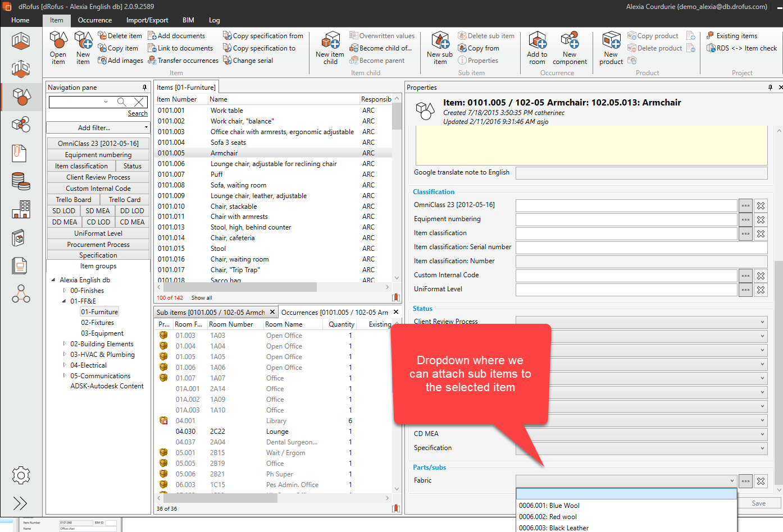The width and height of the screenshot is (783, 532).
Task: Switch to the Occurrence ribbon tab
Action: pos(95,20)
